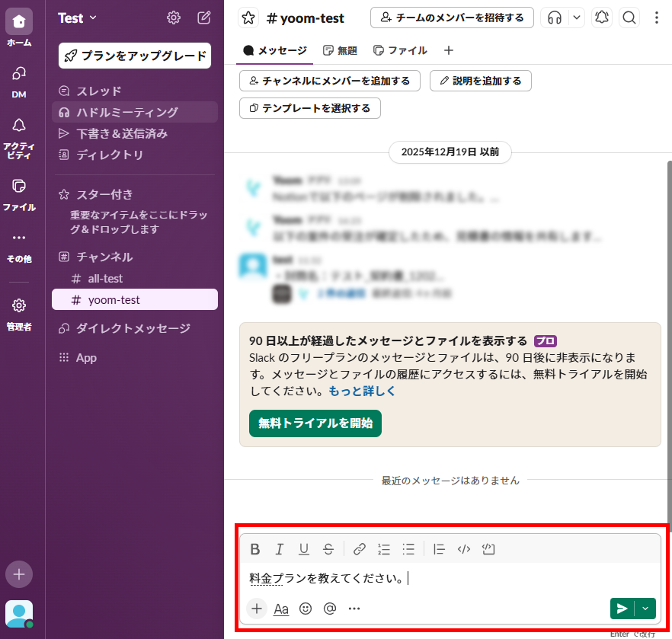This screenshot has width=672, height=639.
Task: Open the 2025年12月19日 以前 date dropdown
Action: (450, 152)
